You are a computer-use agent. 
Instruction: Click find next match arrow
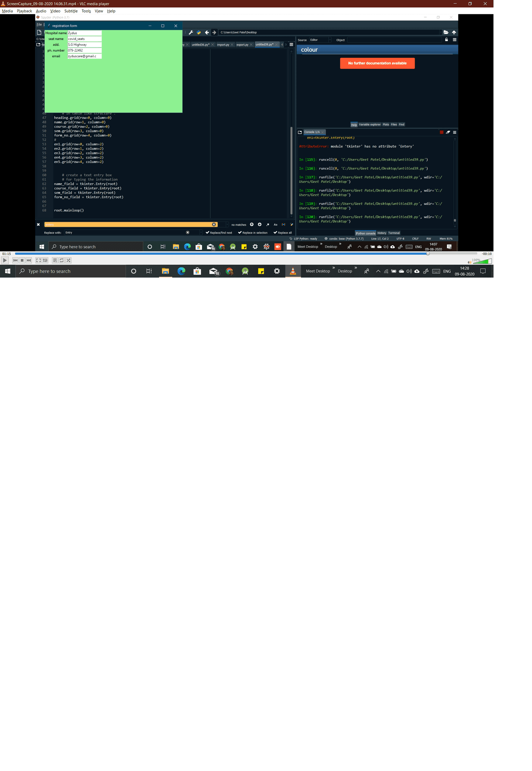tap(260, 224)
